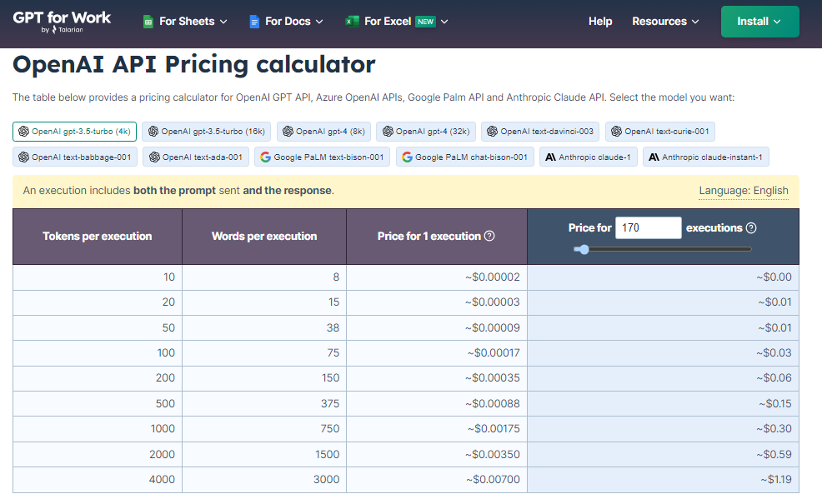Click the Excel icon in navbar
The width and height of the screenshot is (822, 504).
point(352,22)
